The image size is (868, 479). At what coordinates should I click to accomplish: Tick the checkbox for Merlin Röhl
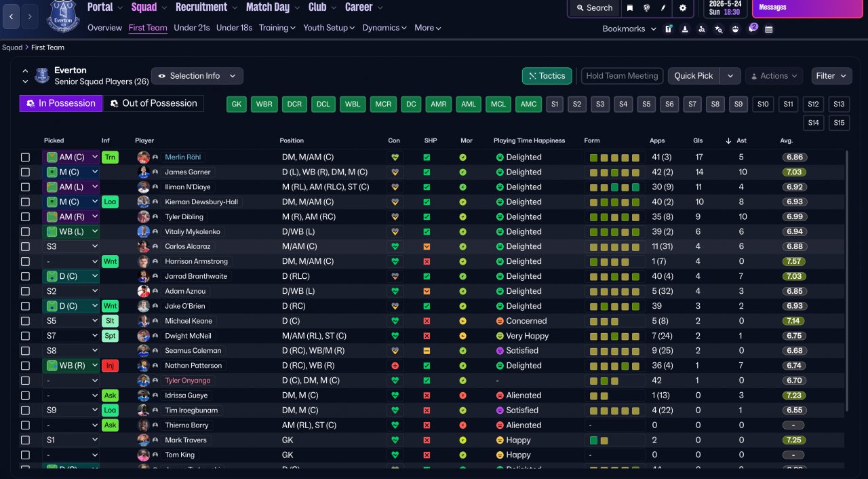25,157
